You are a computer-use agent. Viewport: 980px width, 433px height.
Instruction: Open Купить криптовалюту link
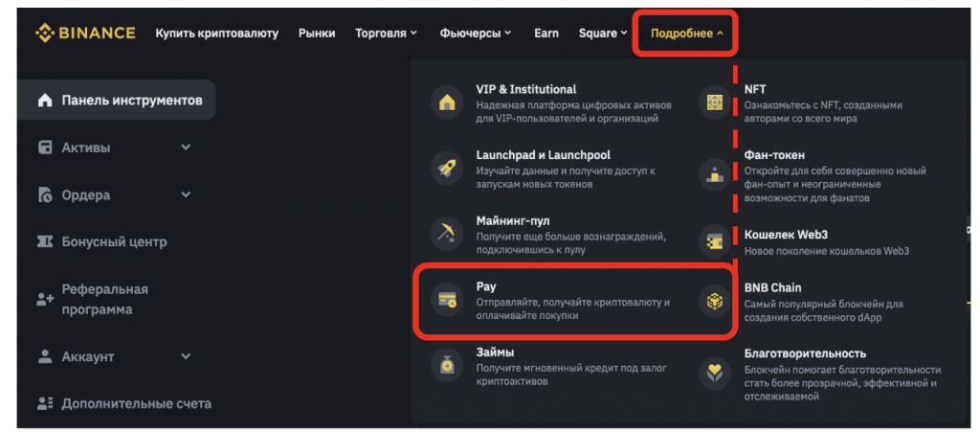(x=216, y=33)
